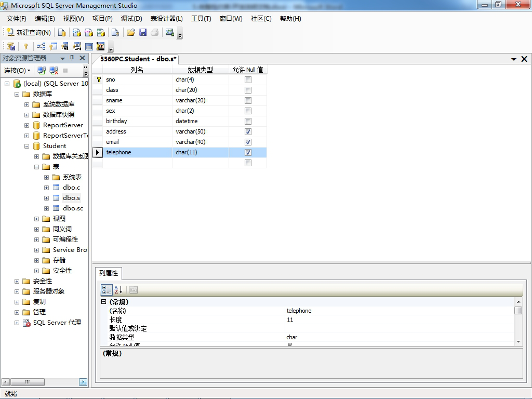Close the dbo.s designer document
The image size is (532, 399).
pos(524,59)
